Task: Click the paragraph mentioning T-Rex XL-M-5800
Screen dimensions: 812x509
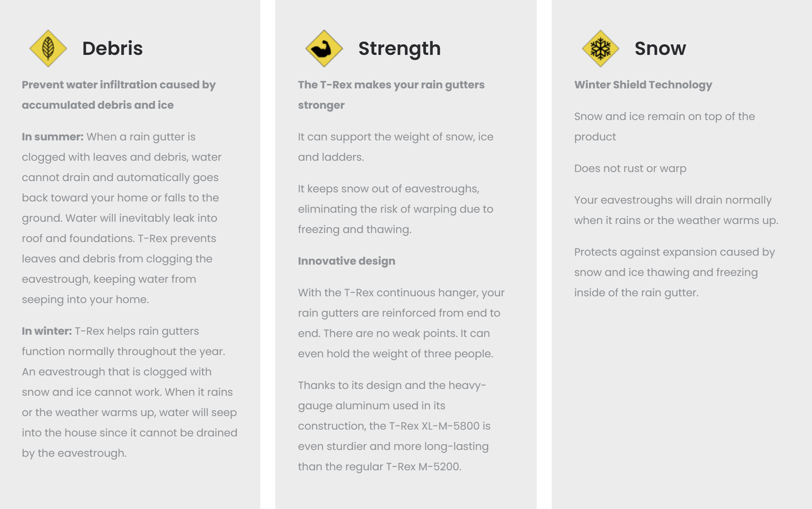Action: [x=394, y=426]
